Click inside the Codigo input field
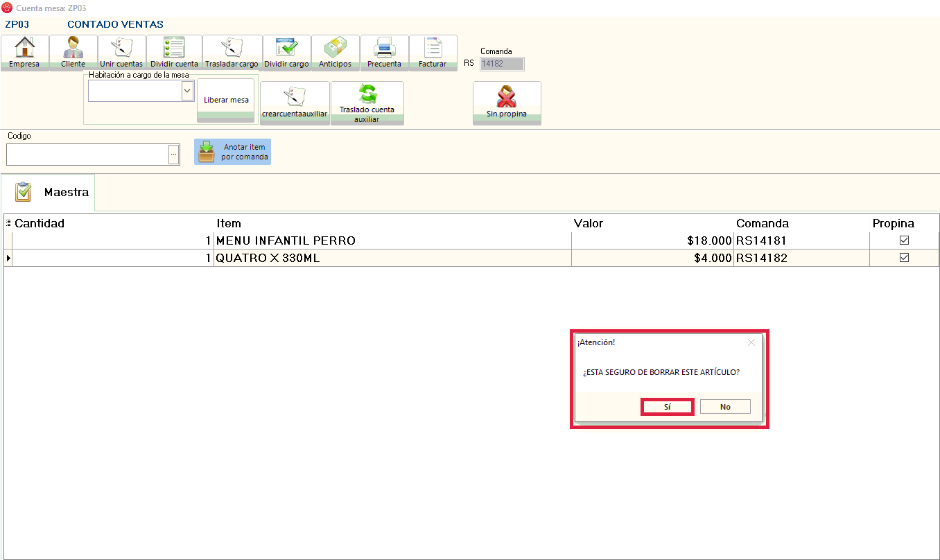Screen dimensions: 940x560 (x=87, y=155)
